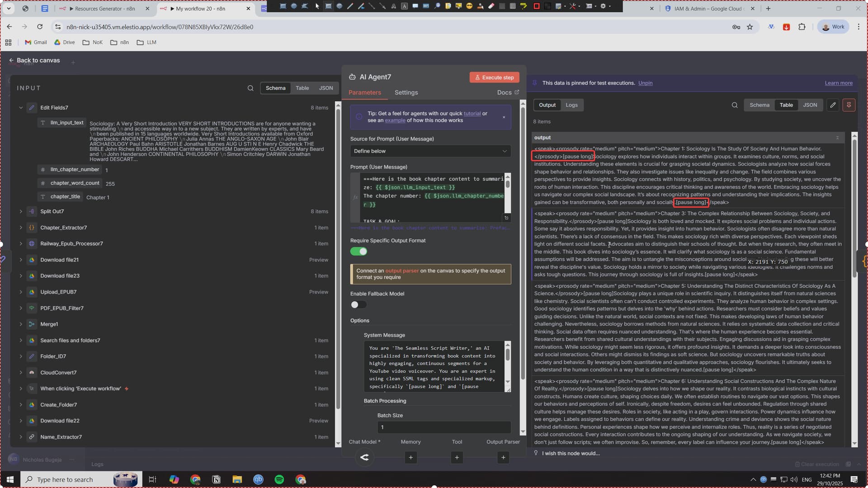Image resolution: width=868 pixels, height=488 pixels.
Task: Disable Require Specific Output Format toggle
Action: coord(359,252)
